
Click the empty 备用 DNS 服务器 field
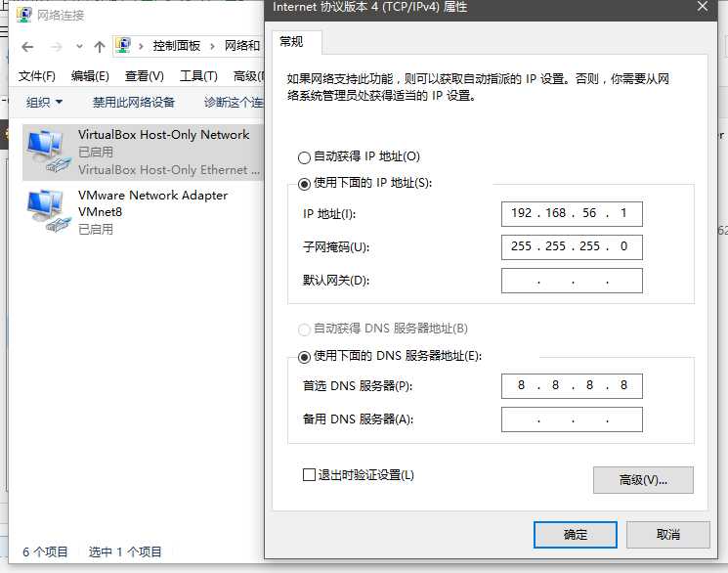[572, 419]
